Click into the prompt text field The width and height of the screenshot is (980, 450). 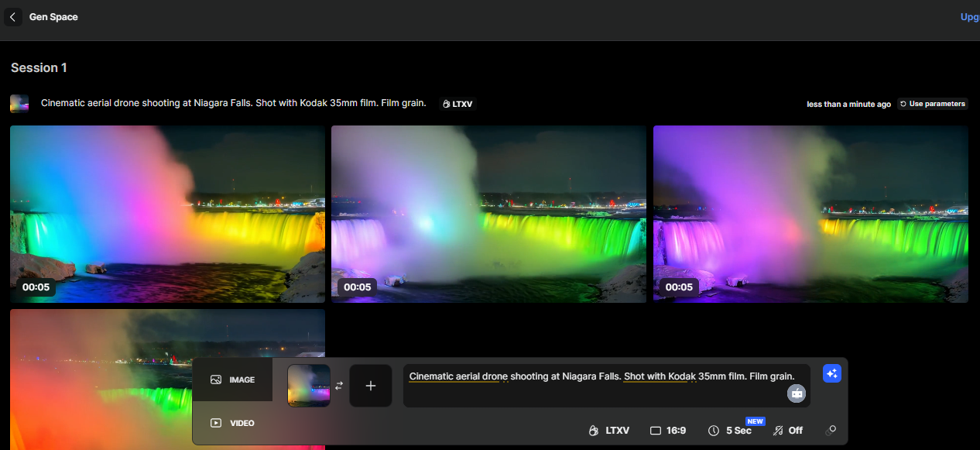coord(607,386)
